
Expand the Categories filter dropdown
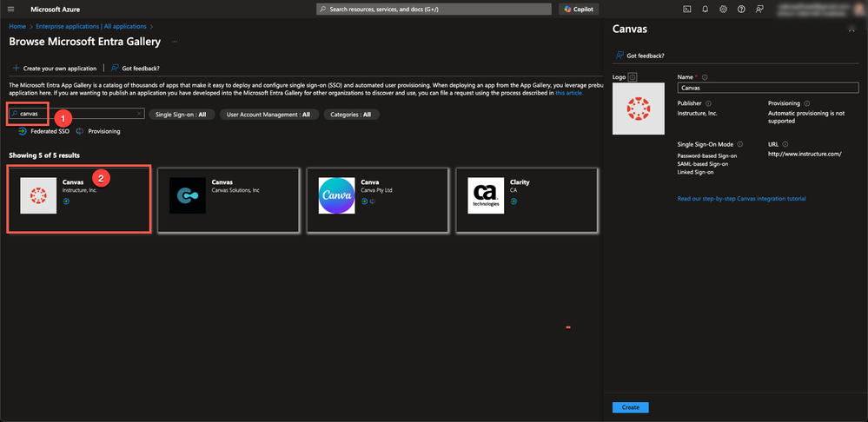[351, 114]
